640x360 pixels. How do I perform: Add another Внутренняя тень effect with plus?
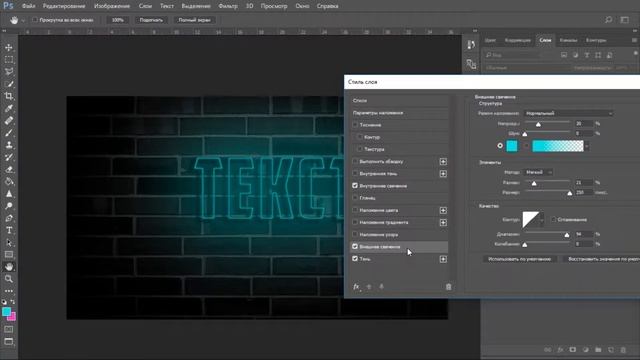click(443, 174)
